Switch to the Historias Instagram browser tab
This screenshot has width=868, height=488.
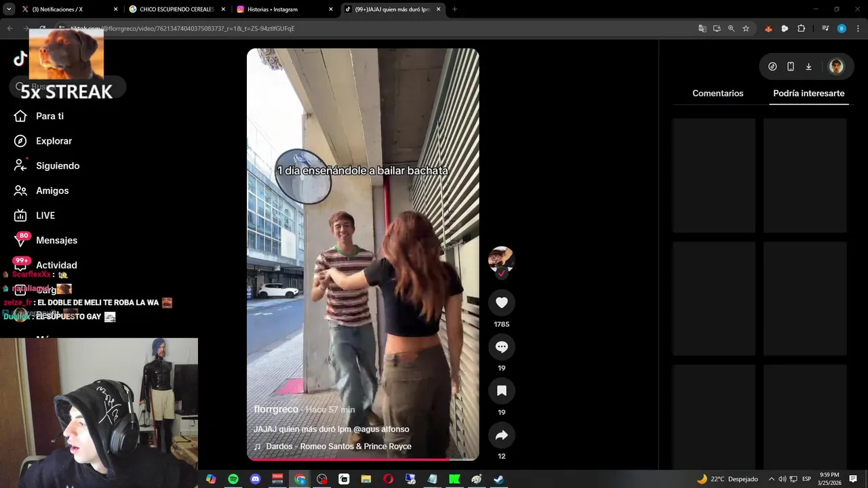point(285,9)
